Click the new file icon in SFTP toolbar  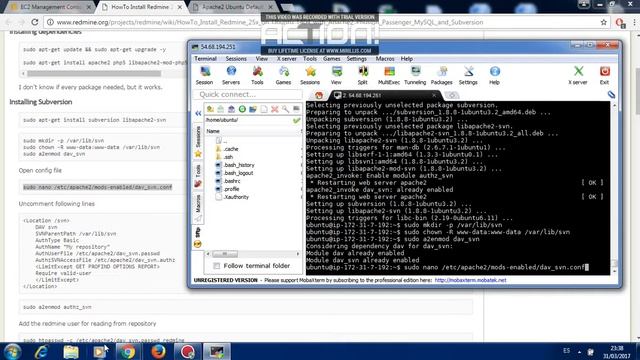coord(264,109)
